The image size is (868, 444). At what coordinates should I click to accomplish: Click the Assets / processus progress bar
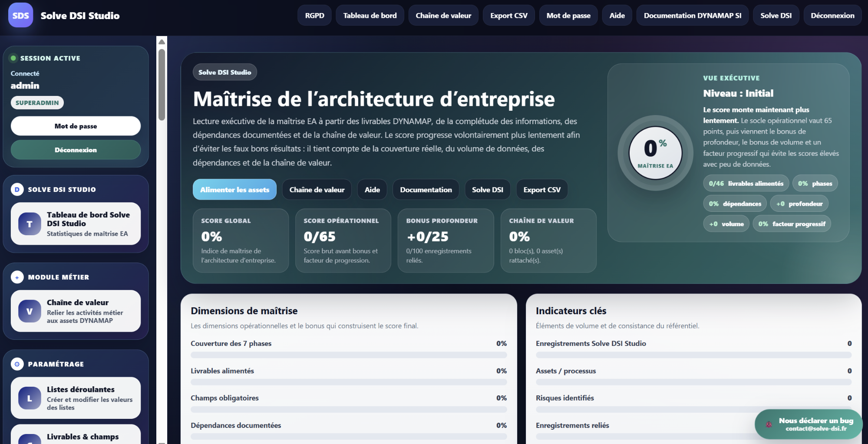coord(693,382)
